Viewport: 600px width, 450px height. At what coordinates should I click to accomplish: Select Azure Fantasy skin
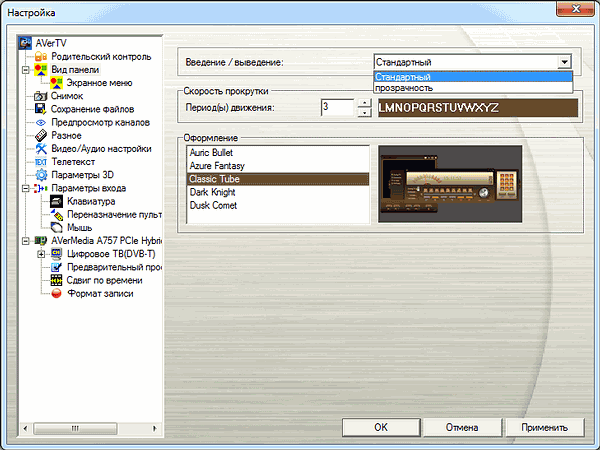pyautogui.click(x=278, y=166)
